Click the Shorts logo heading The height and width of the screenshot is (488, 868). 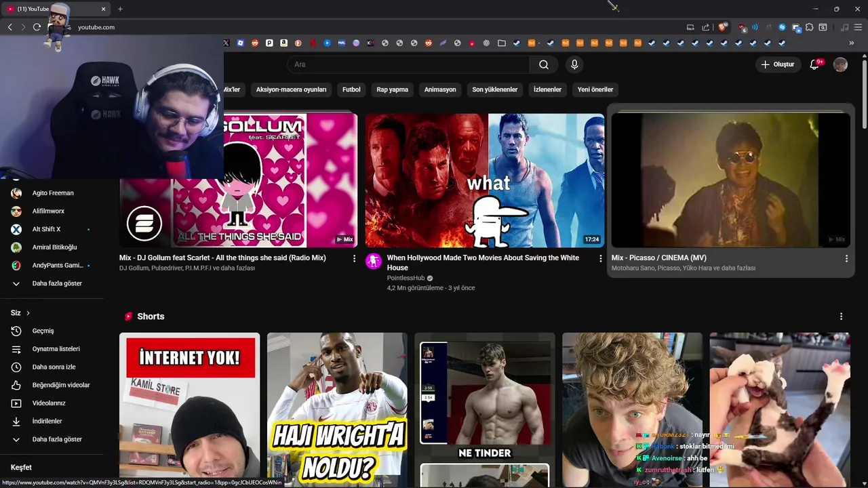pyautogui.click(x=144, y=317)
